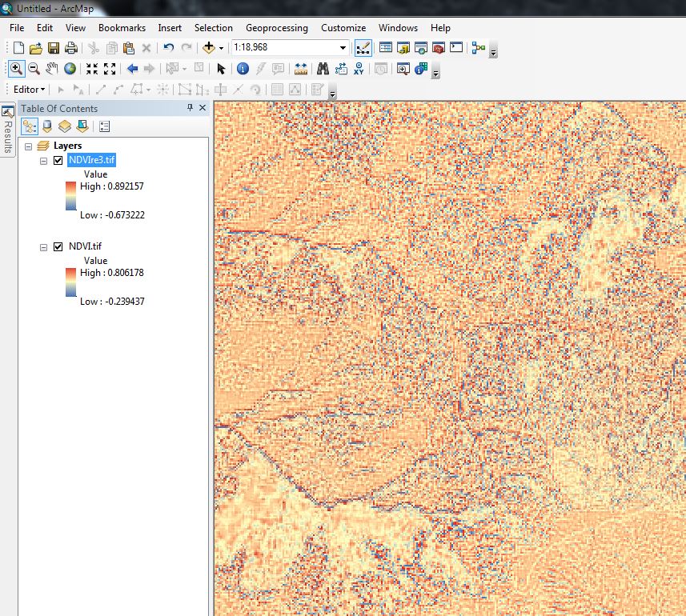Open the Edit menu
The height and width of the screenshot is (616, 686).
(x=45, y=28)
